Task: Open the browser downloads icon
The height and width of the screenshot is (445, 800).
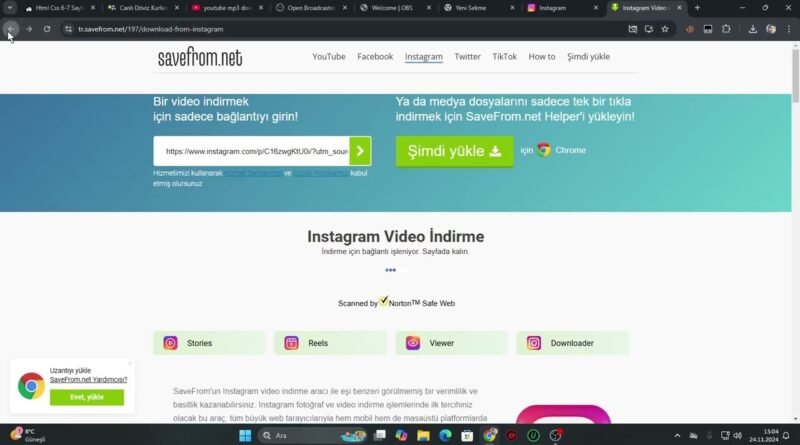Action: (x=753, y=29)
